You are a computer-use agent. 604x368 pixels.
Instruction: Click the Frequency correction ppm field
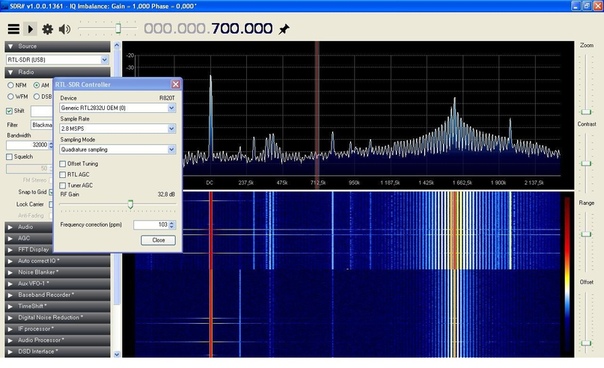[151, 225]
